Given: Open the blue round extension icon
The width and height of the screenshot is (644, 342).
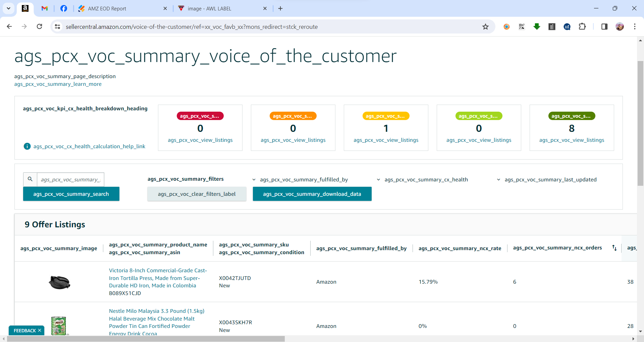Looking at the screenshot, I should 567,26.
